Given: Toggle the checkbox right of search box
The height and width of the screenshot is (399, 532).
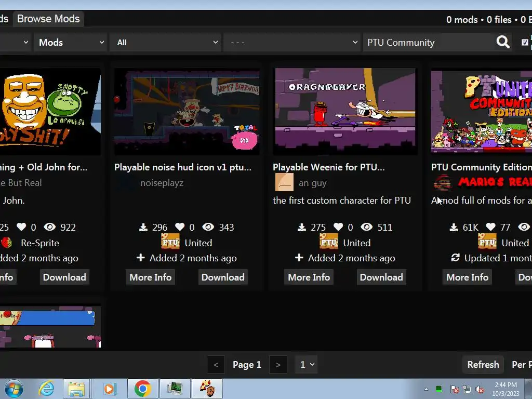Looking at the screenshot, I should point(525,43).
